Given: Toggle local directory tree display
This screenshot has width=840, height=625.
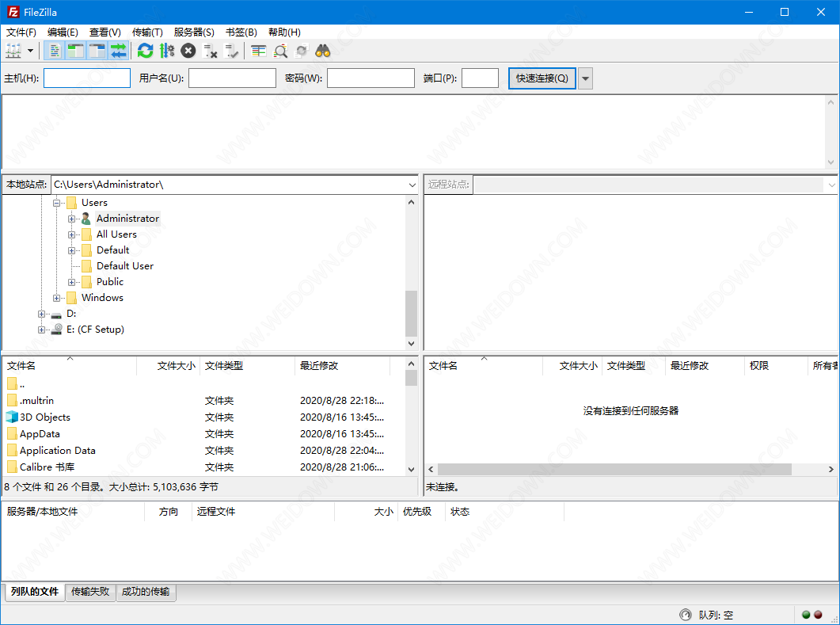Looking at the screenshot, I should (75, 51).
